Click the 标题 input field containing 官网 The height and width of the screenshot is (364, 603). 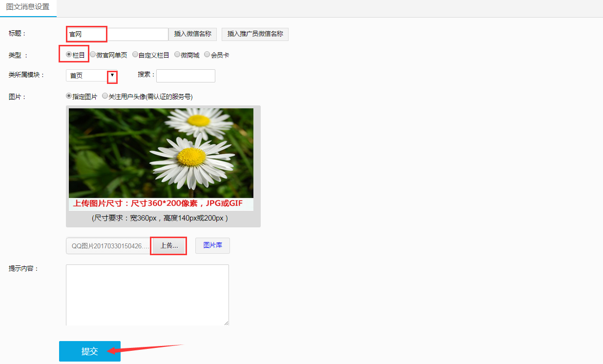click(x=117, y=34)
